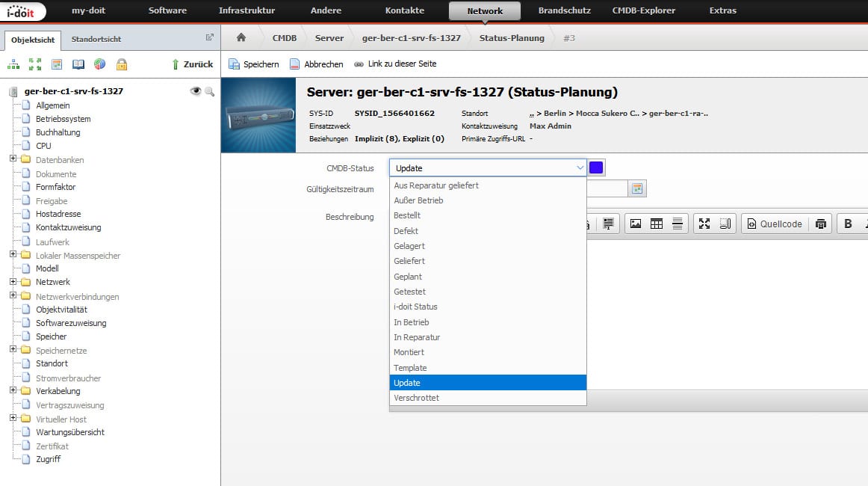Pick 'Außer Betrieb' in the list

click(488, 200)
